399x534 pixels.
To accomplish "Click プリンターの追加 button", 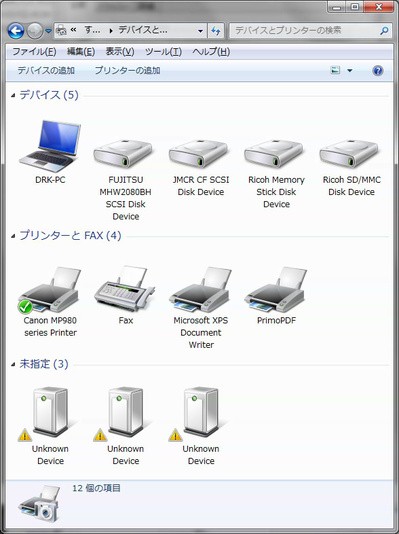I will coord(127,70).
